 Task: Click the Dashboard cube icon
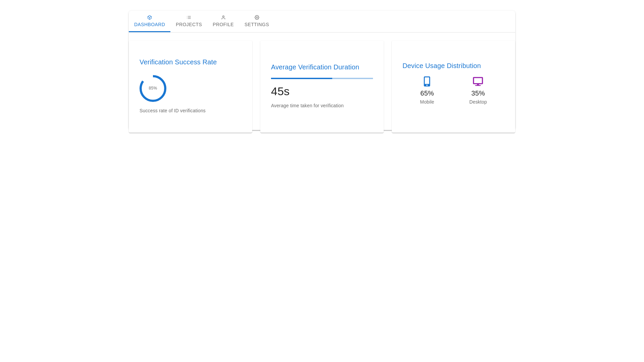click(x=150, y=17)
